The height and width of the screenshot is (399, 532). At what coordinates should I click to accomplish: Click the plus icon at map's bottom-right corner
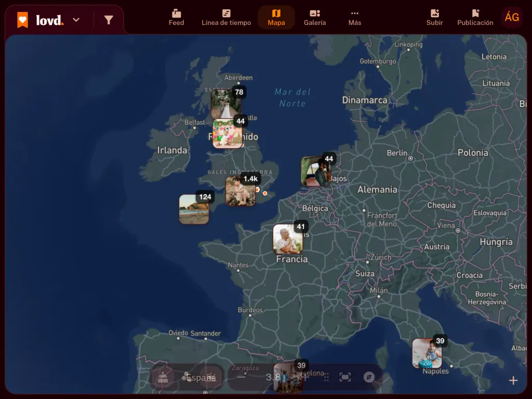pyautogui.click(x=513, y=381)
